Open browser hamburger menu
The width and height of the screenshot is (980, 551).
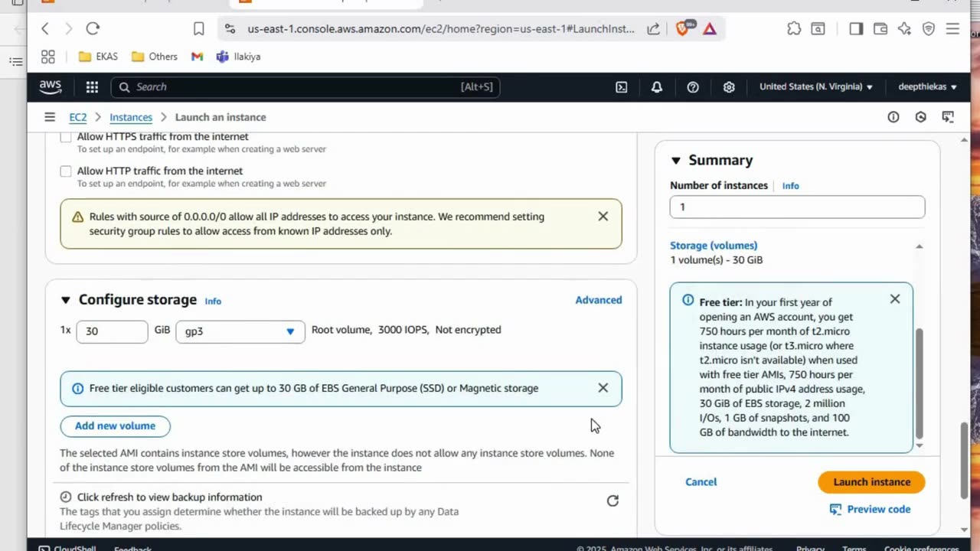952,29
